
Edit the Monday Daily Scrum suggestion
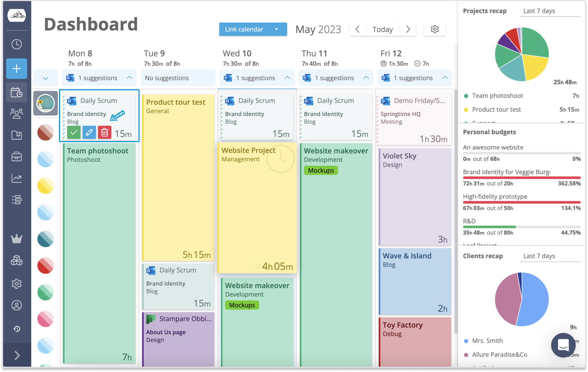[x=89, y=132]
